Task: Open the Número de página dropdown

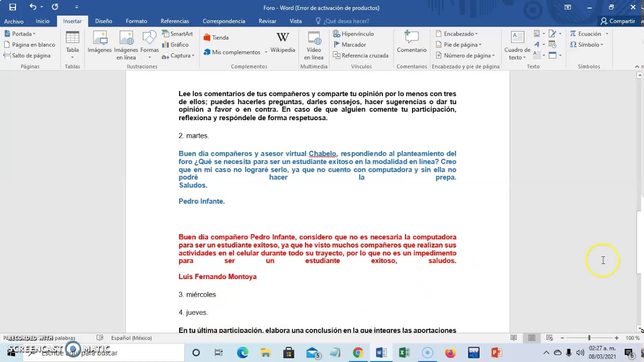Action: click(465, 56)
